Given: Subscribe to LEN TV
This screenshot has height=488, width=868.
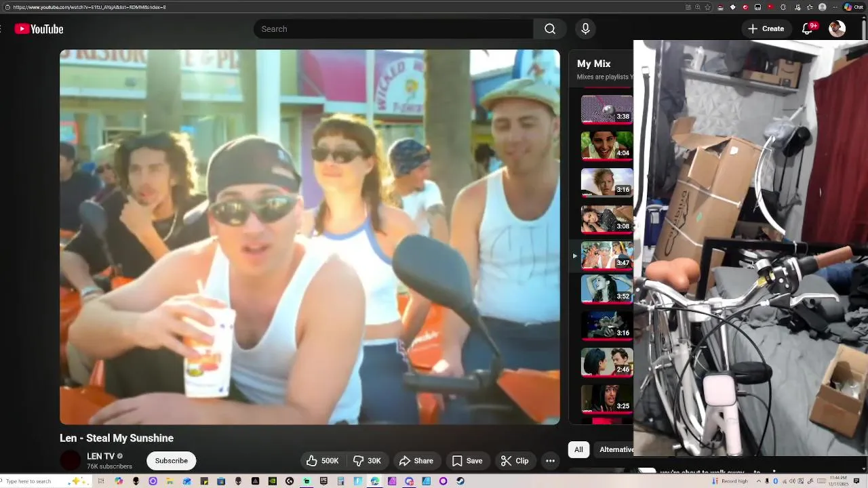Looking at the screenshot, I should tap(172, 461).
